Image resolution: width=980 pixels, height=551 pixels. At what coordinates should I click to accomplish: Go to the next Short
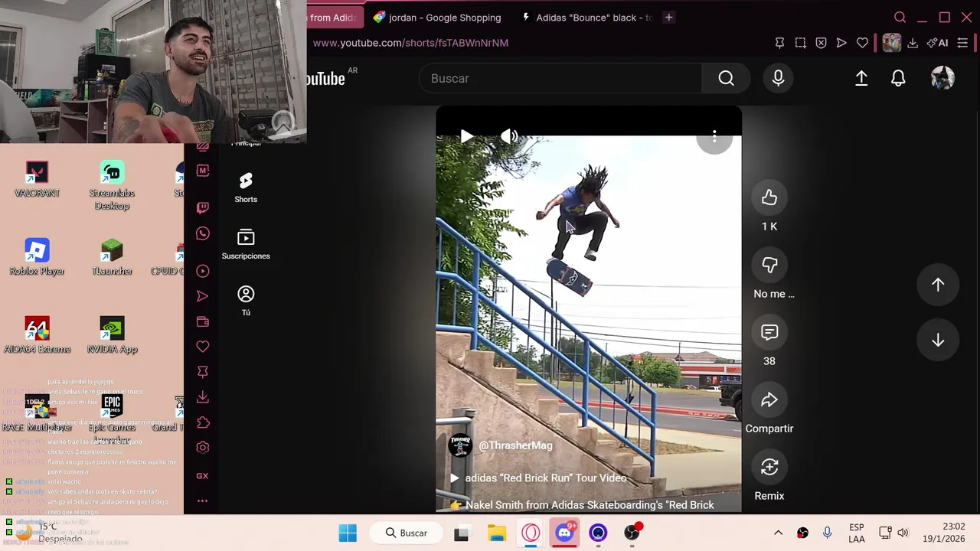point(938,341)
